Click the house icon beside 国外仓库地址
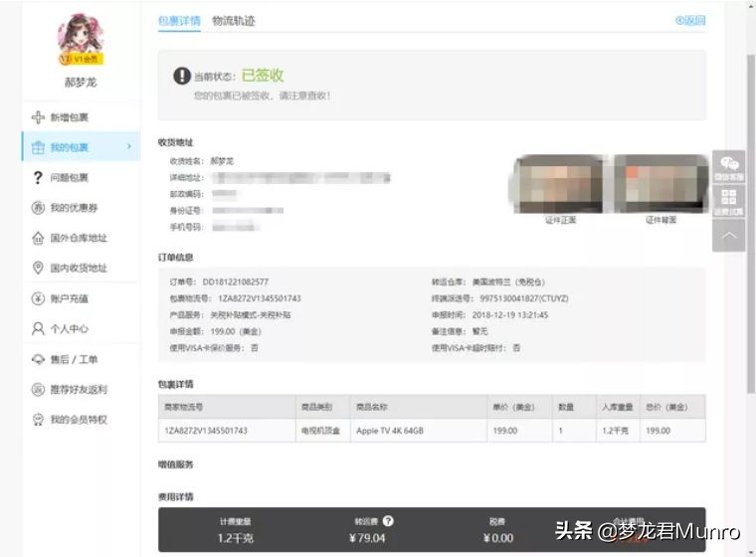This screenshot has width=756, height=557. click(x=38, y=238)
